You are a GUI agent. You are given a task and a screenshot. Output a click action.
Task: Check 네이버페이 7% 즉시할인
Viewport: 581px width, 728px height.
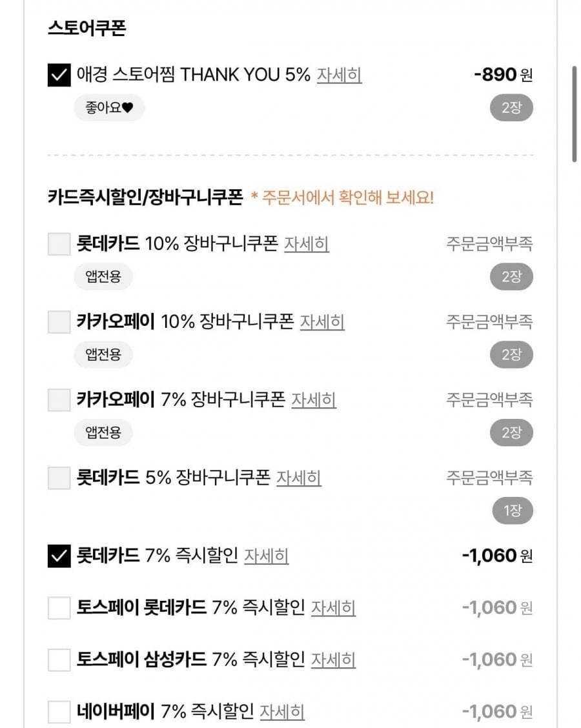click(x=59, y=713)
